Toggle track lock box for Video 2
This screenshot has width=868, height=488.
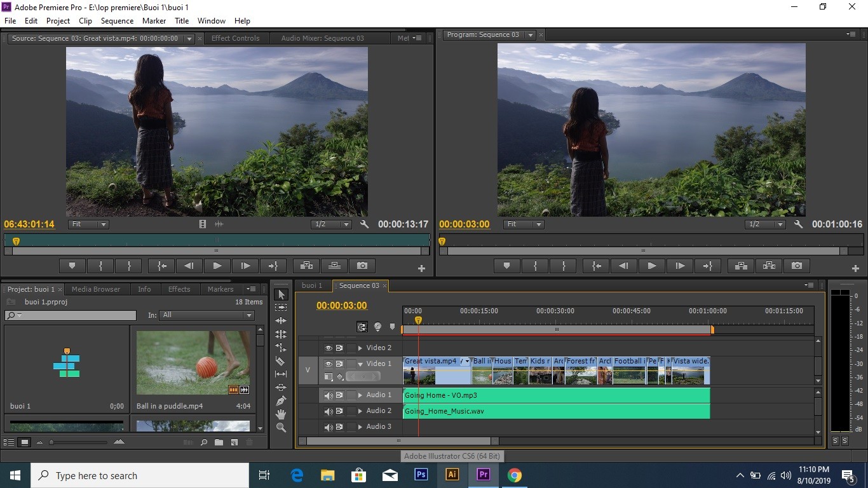tap(351, 348)
